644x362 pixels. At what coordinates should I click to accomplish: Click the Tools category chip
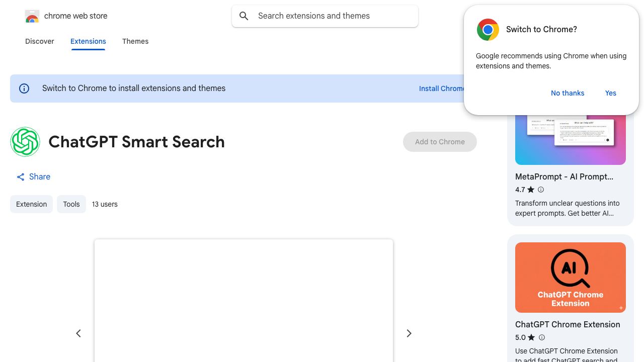(x=71, y=204)
